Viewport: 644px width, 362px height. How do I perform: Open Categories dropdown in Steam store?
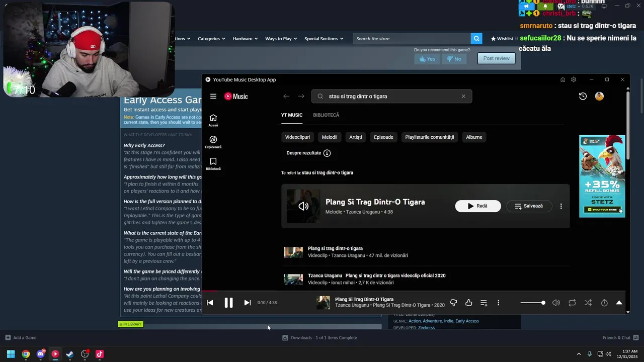[211, 39]
